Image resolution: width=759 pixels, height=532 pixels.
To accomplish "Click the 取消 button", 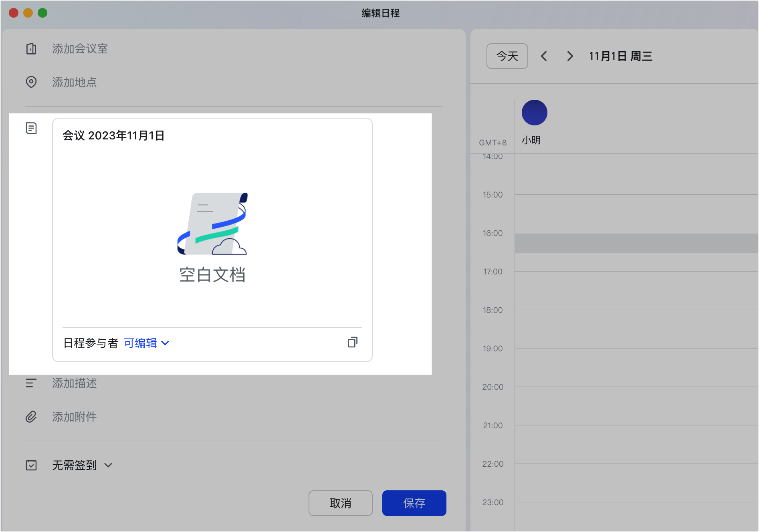I will pos(340,503).
